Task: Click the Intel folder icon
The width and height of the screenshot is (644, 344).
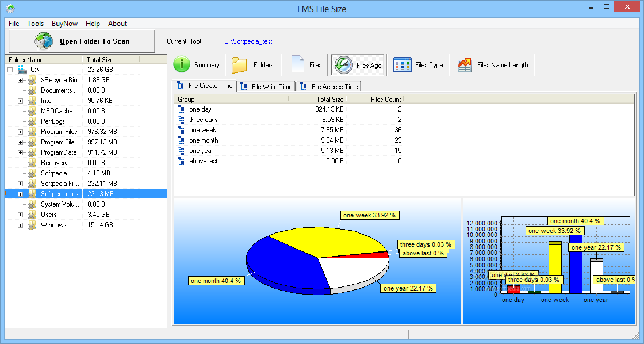Action: tap(32, 101)
